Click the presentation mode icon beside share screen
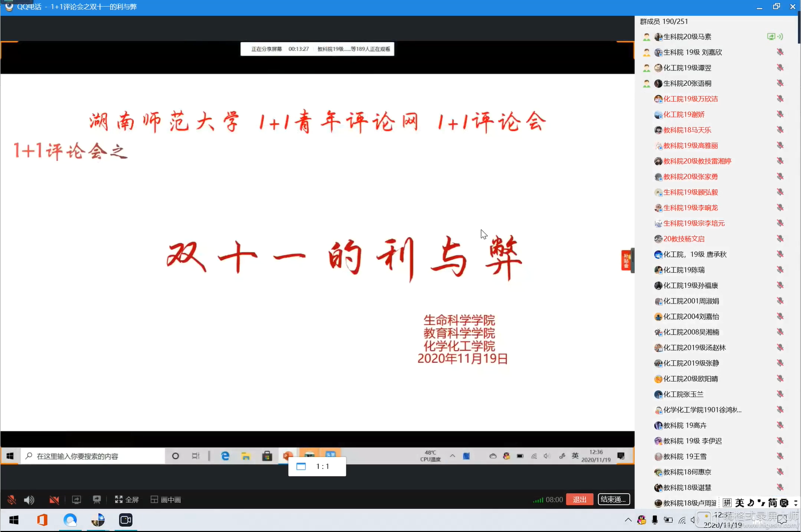 click(x=97, y=500)
